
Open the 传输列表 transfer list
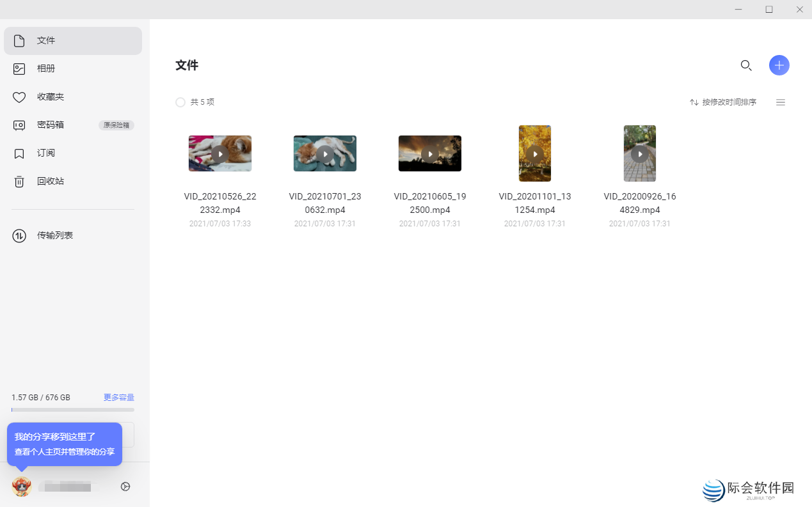pyautogui.click(x=54, y=235)
